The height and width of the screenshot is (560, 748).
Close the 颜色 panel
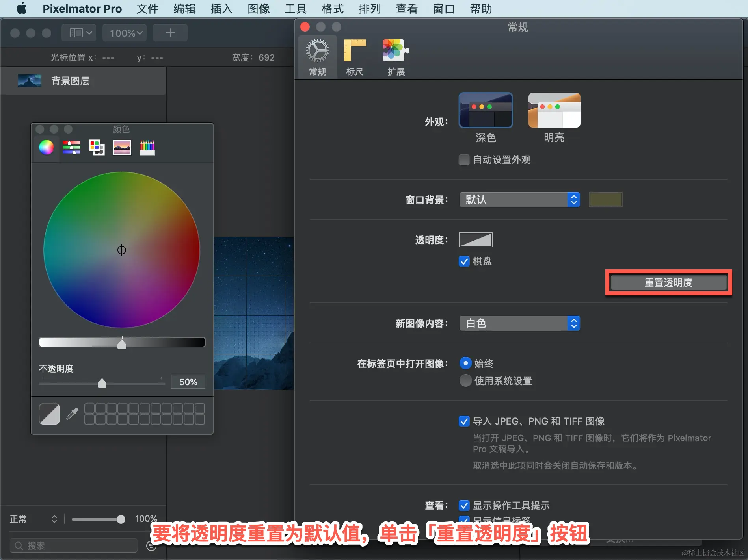click(40, 129)
